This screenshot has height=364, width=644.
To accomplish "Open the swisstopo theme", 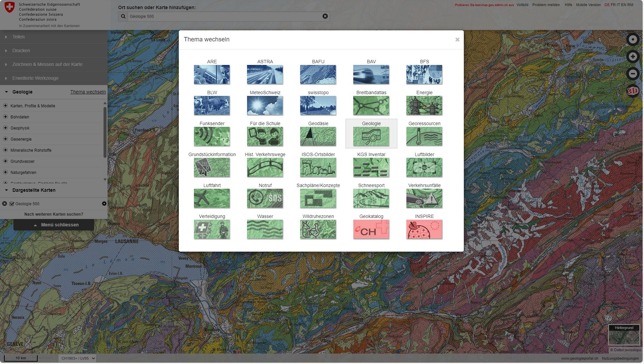I will (318, 105).
